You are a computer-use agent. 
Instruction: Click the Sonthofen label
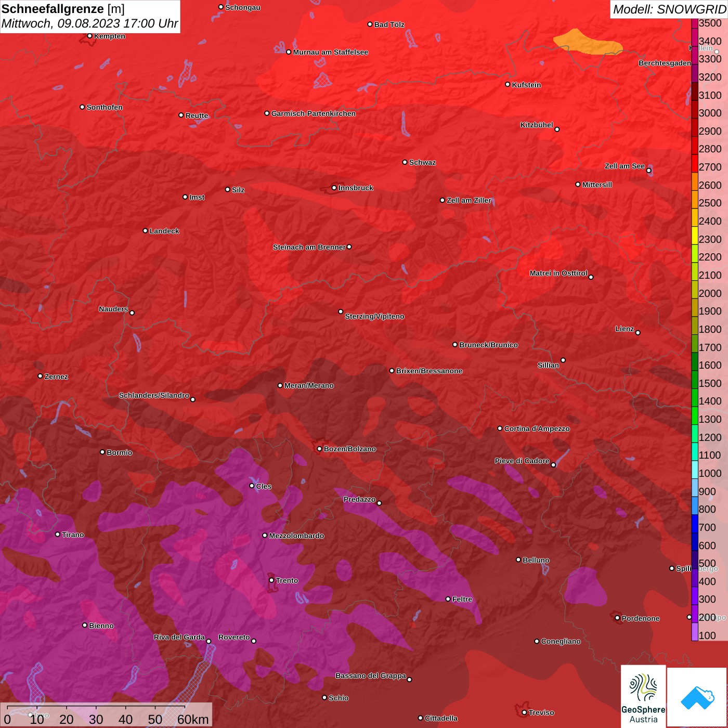(105, 107)
